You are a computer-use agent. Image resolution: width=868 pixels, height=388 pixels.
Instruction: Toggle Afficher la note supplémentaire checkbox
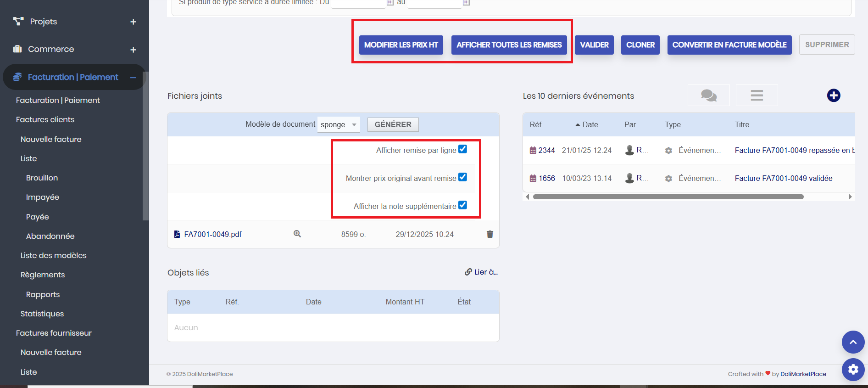[x=463, y=205]
